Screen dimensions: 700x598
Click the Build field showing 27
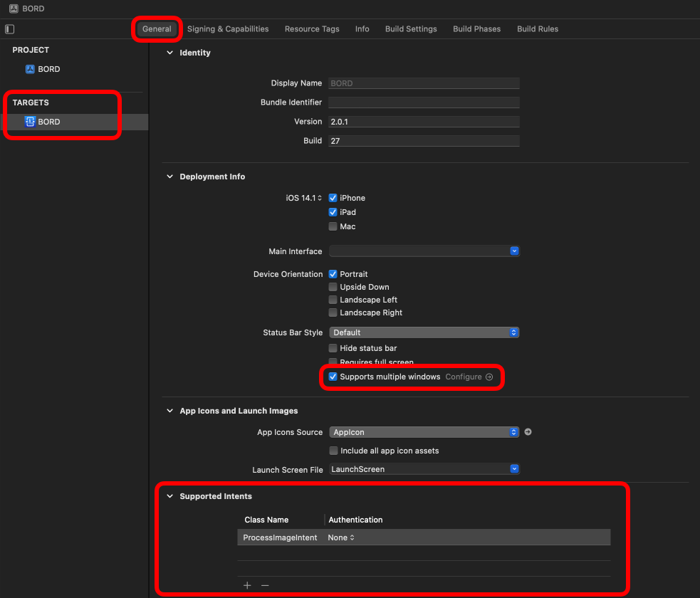[424, 141]
